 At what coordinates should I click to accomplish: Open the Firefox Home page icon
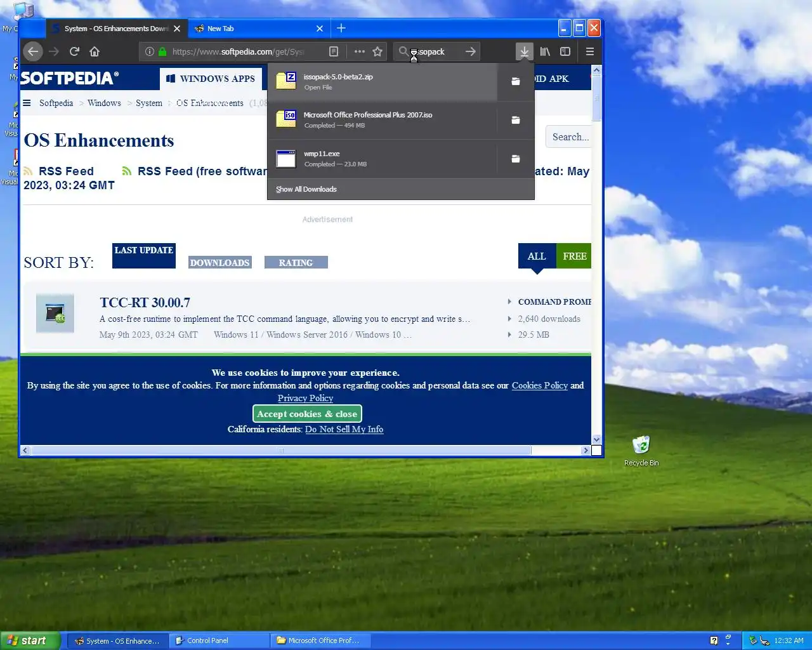click(95, 51)
